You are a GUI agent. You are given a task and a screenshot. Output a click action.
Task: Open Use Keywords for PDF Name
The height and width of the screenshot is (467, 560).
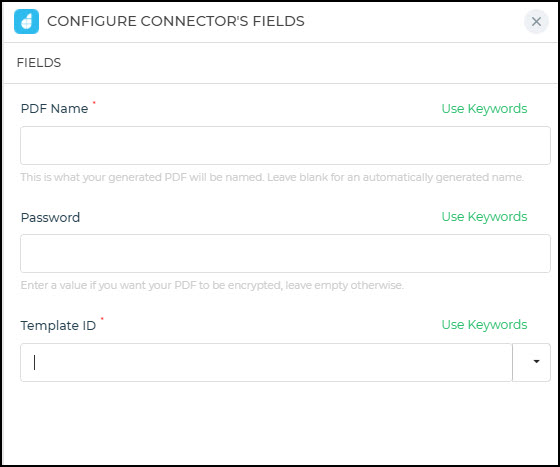(484, 109)
